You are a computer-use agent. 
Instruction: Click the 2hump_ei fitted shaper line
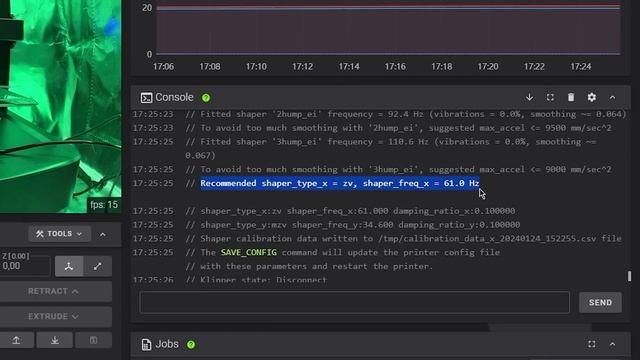coord(405,114)
